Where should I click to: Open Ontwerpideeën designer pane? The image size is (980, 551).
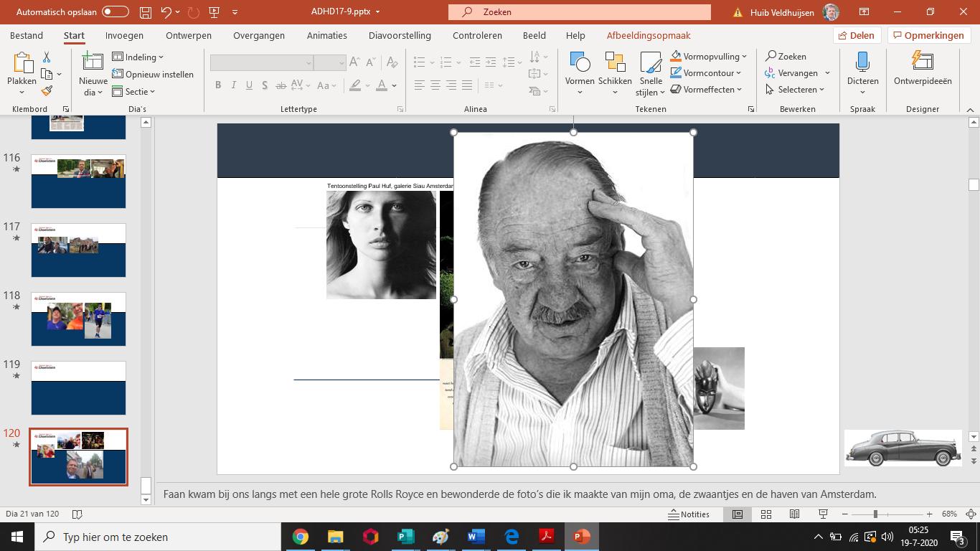coord(923,70)
